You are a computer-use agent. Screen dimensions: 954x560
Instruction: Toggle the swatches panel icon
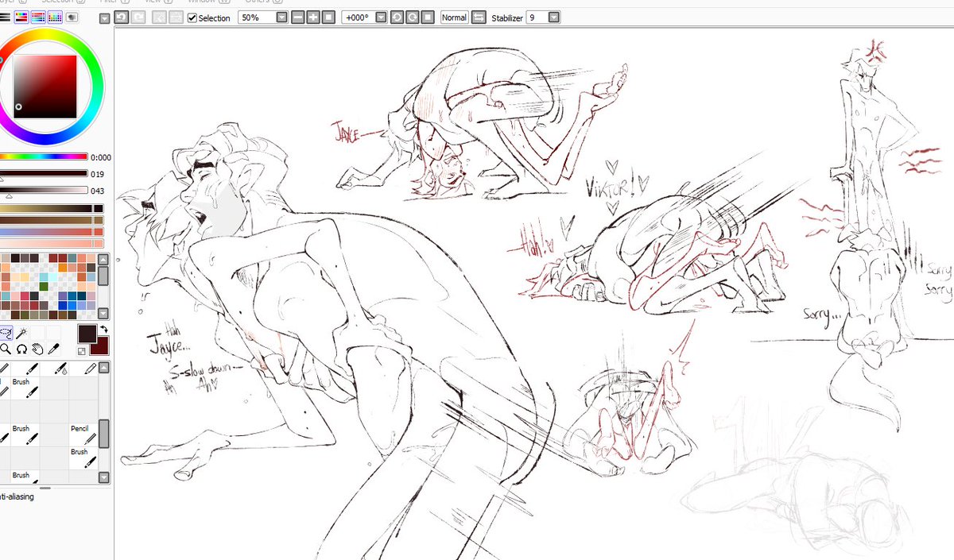[x=56, y=17]
